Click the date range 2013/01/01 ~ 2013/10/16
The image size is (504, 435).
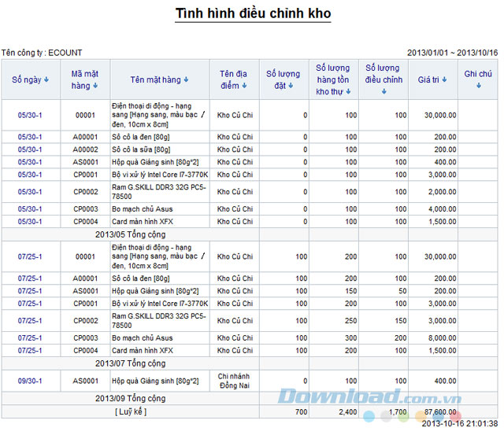pyautogui.click(x=452, y=53)
